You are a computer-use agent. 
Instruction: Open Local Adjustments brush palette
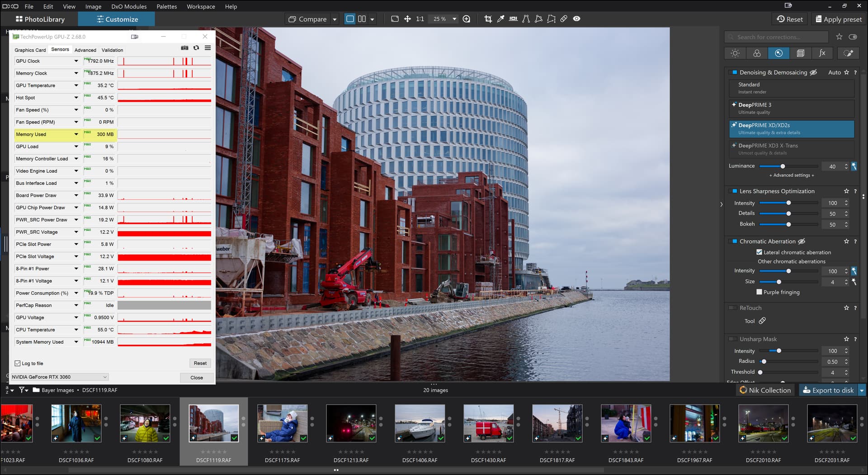(848, 53)
